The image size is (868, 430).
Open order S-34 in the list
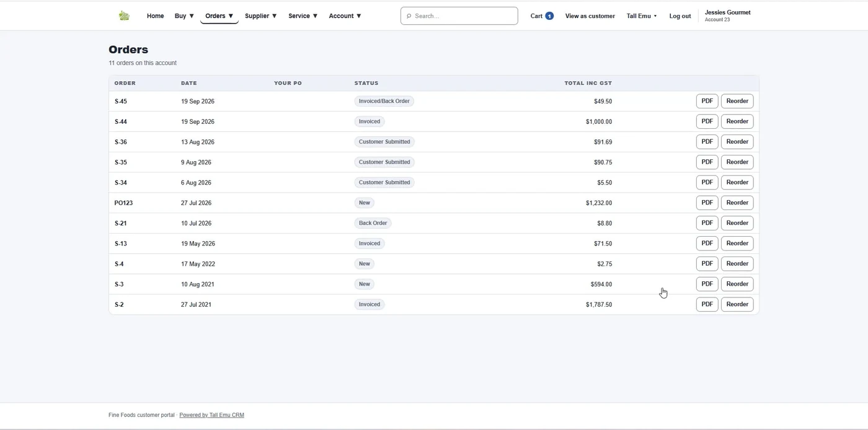pyautogui.click(x=121, y=183)
